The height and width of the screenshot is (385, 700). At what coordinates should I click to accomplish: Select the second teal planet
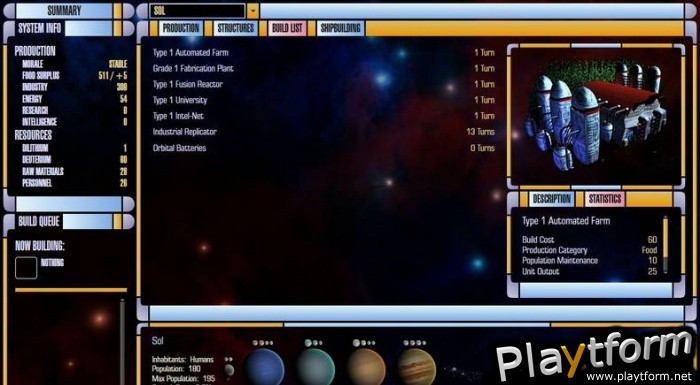point(315,367)
